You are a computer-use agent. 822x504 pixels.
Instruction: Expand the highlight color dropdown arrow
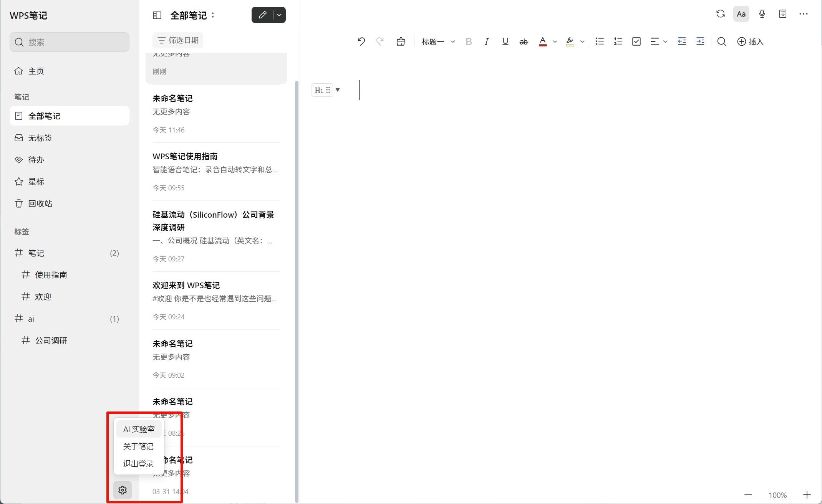point(582,41)
